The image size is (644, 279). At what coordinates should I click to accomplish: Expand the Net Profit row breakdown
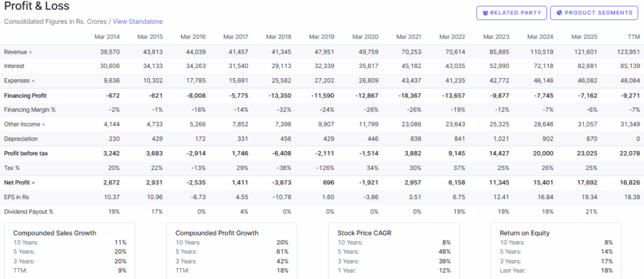33,182
